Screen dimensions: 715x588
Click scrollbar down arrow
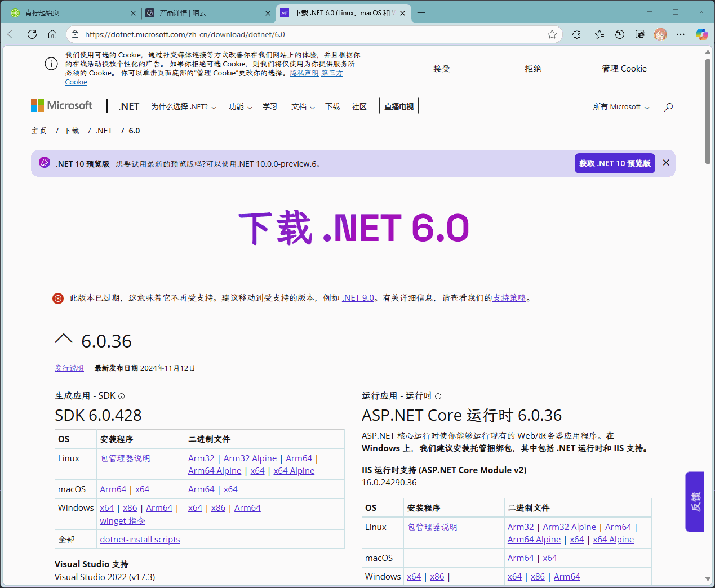(708, 578)
